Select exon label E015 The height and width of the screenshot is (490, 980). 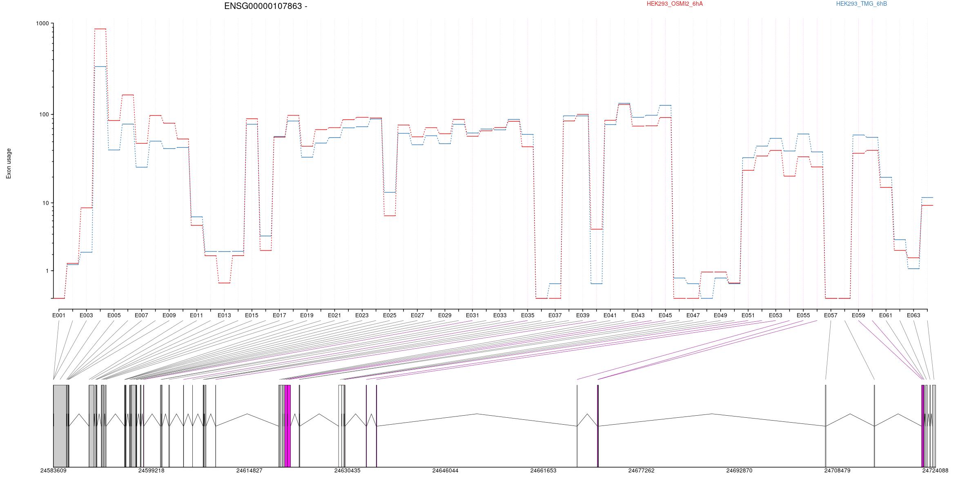tap(252, 315)
